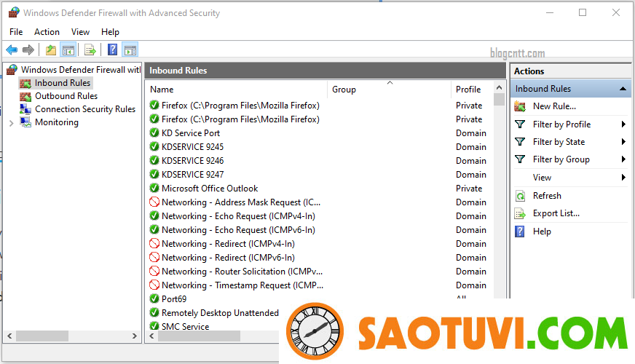The image size is (635, 364).
Task: Click the Back arrow toolbar icon
Action: click(x=12, y=50)
